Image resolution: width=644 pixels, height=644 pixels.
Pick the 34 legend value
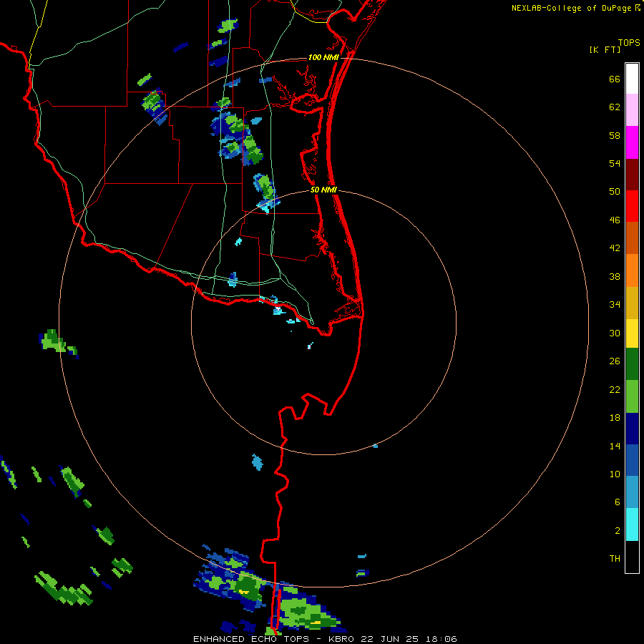pyautogui.click(x=615, y=305)
